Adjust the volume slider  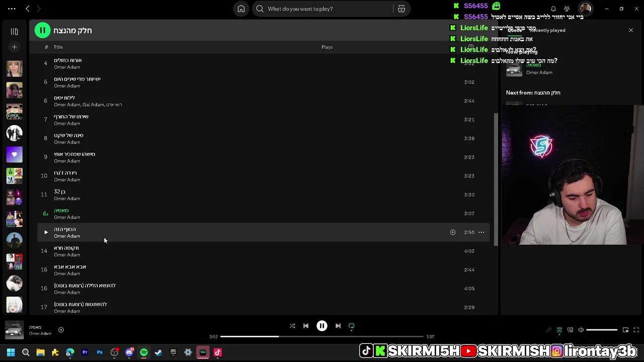[602, 330]
